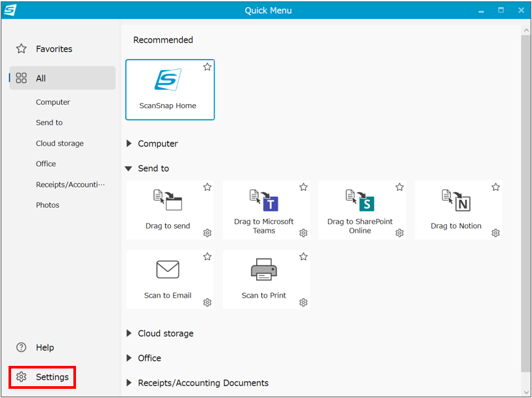Collapse the Send to section
Screen dimensions: 532x398
129,169
